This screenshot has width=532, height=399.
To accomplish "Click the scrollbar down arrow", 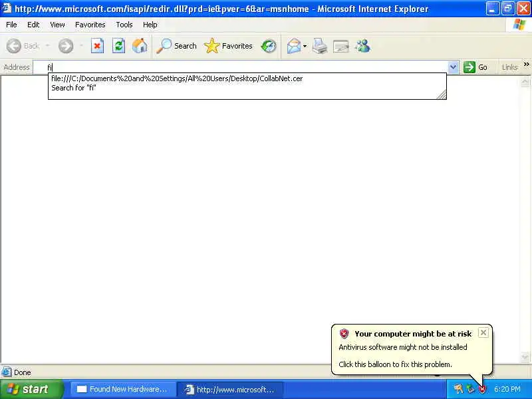I will tap(525, 357).
